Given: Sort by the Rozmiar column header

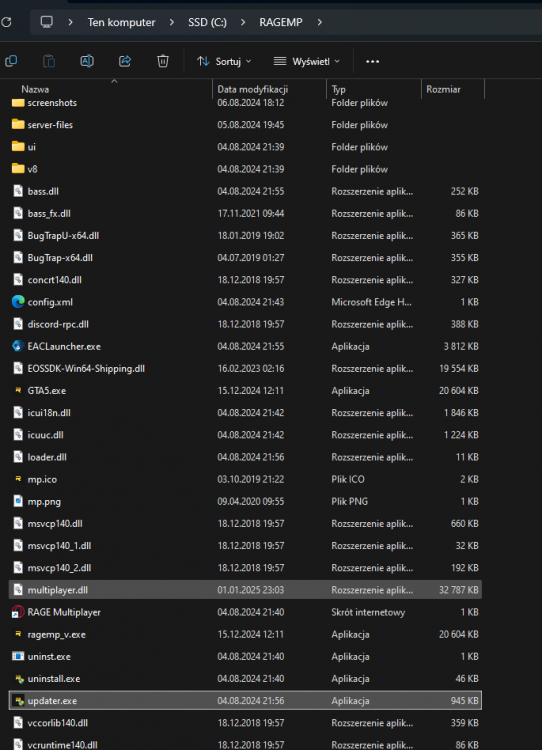Looking at the screenshot, I should click(443, 89).
